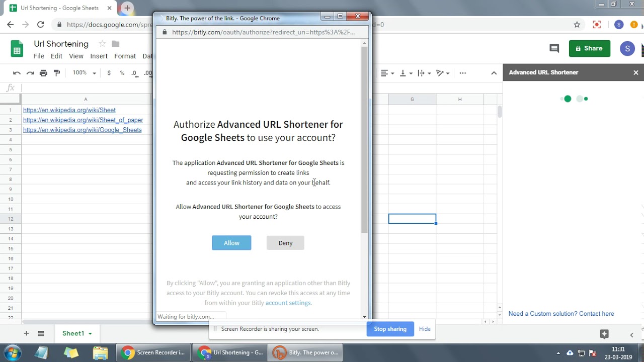The image size is (644, 362).
Task: Click the Sheet_of_paper link in cell A2
Action: pos(83,120)
